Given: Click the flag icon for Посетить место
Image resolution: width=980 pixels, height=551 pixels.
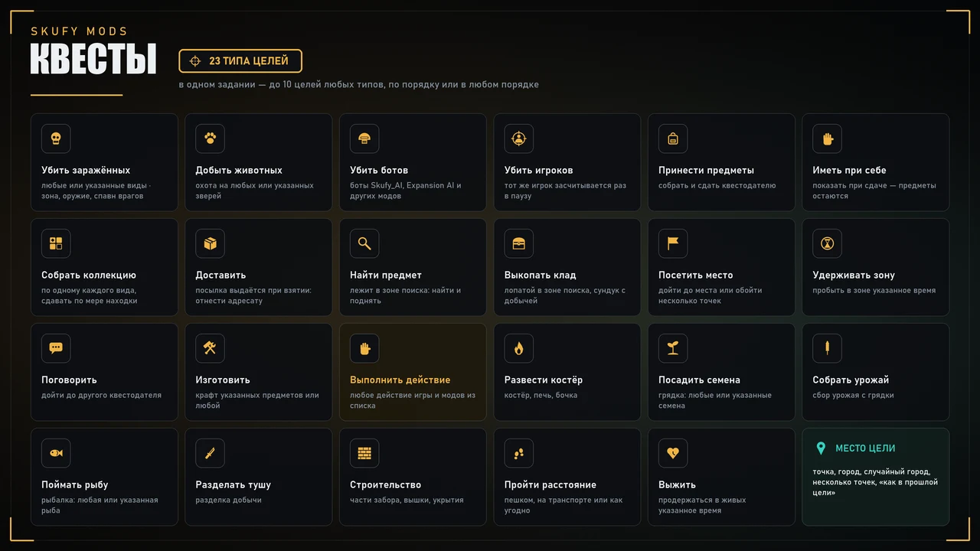Looking at the screenshot, I should coord(673,243).
